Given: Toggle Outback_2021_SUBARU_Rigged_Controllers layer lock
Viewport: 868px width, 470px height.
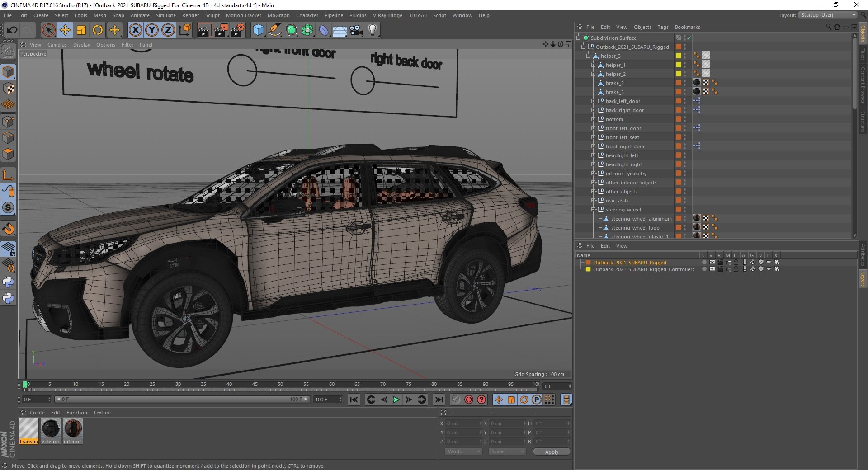Looking at the screenshot, I should pos(736,269).
